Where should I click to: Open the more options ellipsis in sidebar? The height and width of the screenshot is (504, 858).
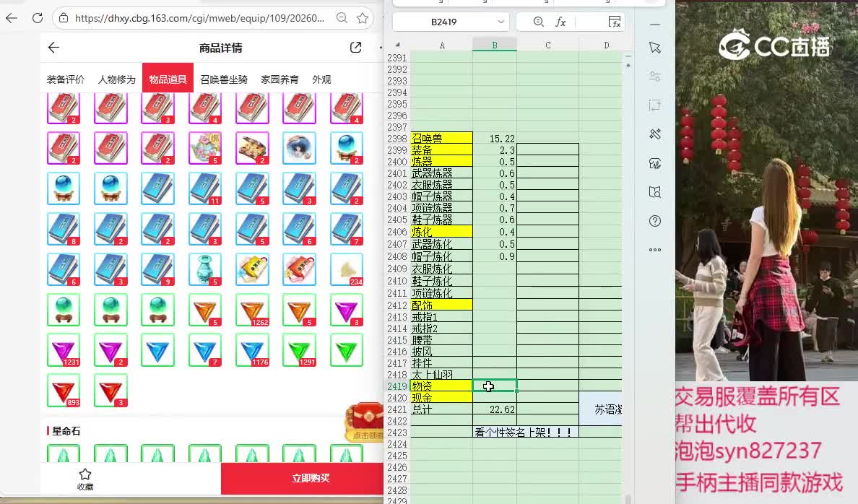(655, 250)
